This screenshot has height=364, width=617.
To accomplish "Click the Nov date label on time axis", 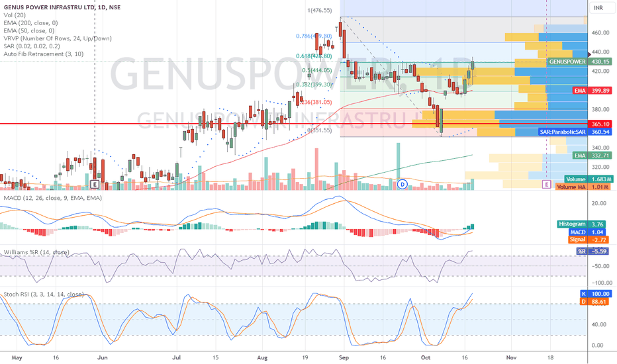I will point(511,357).
